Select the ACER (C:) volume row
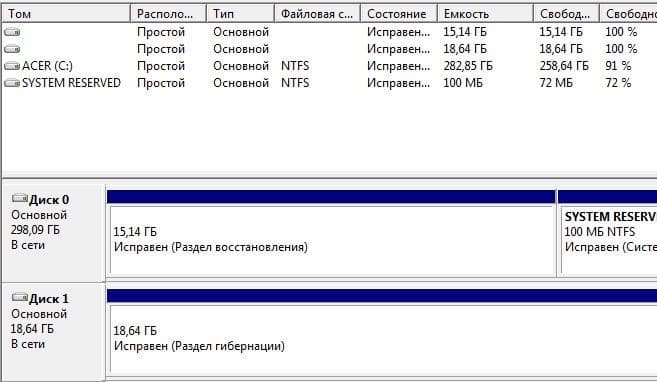Viewport: 657px width, 382px height. pyautogui.click(x=330, y=66)
